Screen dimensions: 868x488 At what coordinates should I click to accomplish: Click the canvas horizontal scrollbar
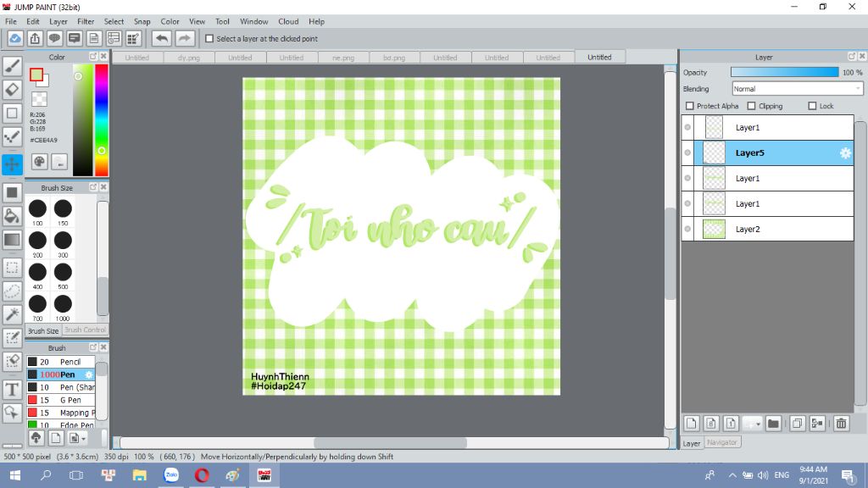tap(390, 442)
